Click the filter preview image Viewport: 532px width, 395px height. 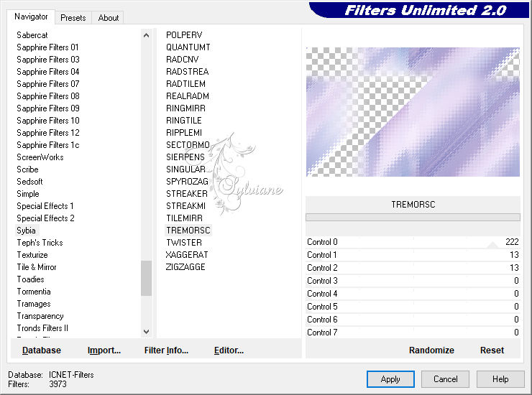point(413,112)
